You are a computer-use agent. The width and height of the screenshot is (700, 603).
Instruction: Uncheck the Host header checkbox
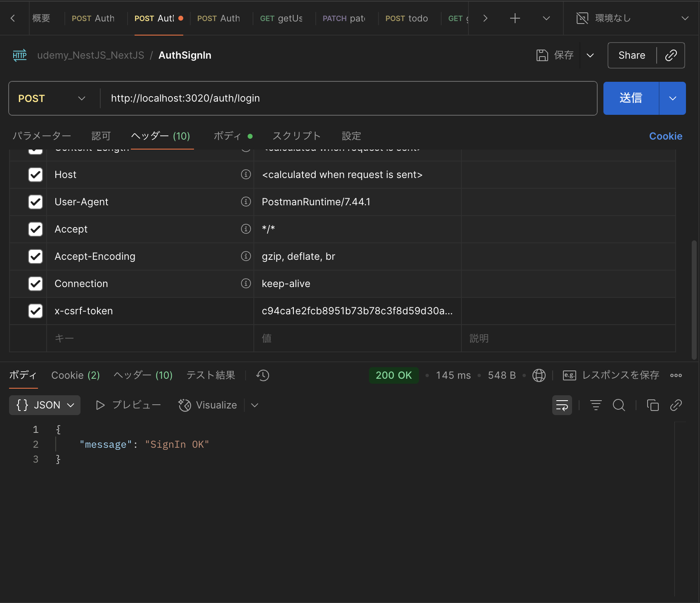(35, 175)
